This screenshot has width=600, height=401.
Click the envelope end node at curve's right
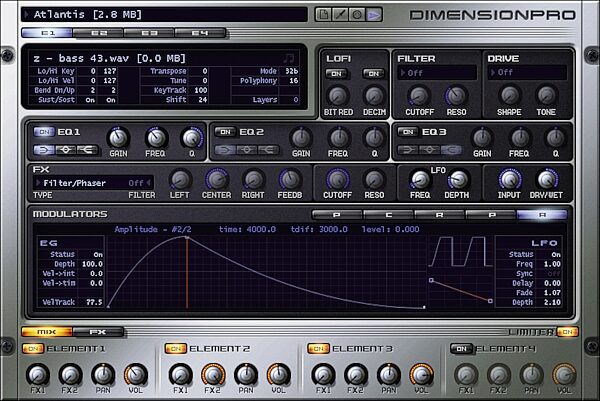point(424,307)
